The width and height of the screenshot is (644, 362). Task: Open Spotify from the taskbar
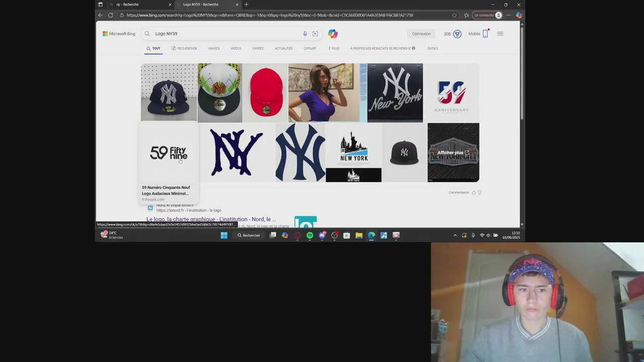[310, 235]
